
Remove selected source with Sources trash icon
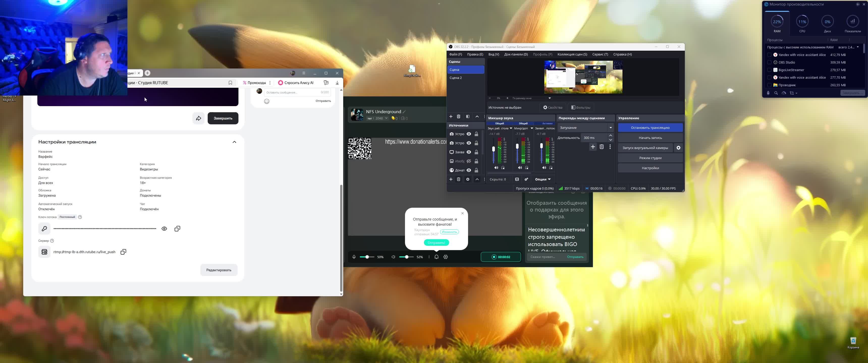click(458, 179)
